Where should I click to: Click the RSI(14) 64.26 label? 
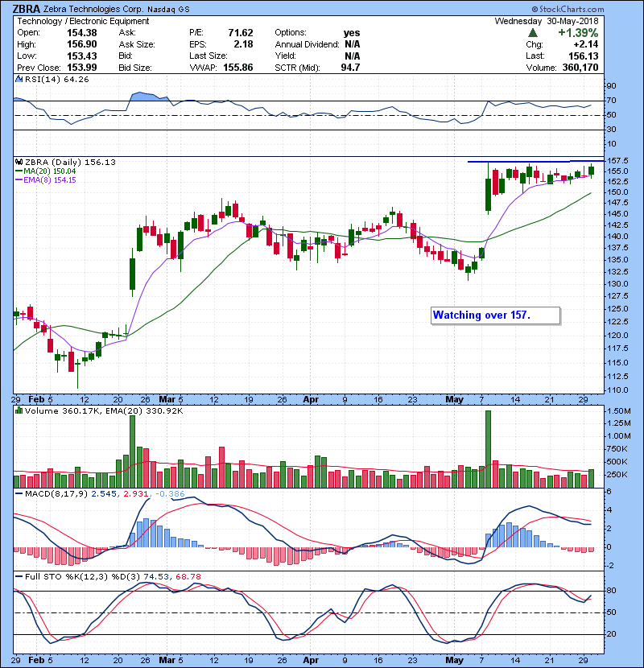[x=56, y=79]
